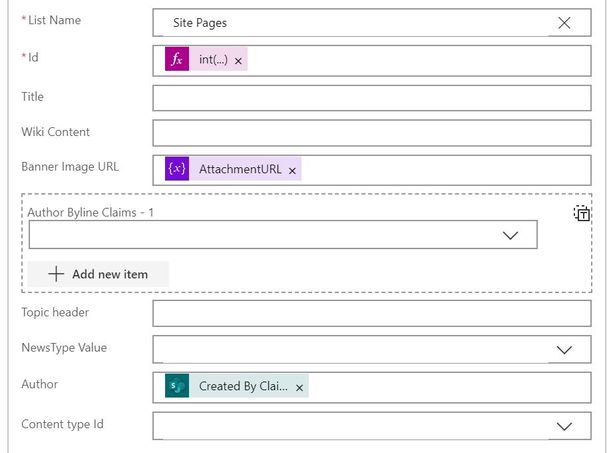
Task: Click the SharePoint icon in Author field
Action: (x=177, y=386)
